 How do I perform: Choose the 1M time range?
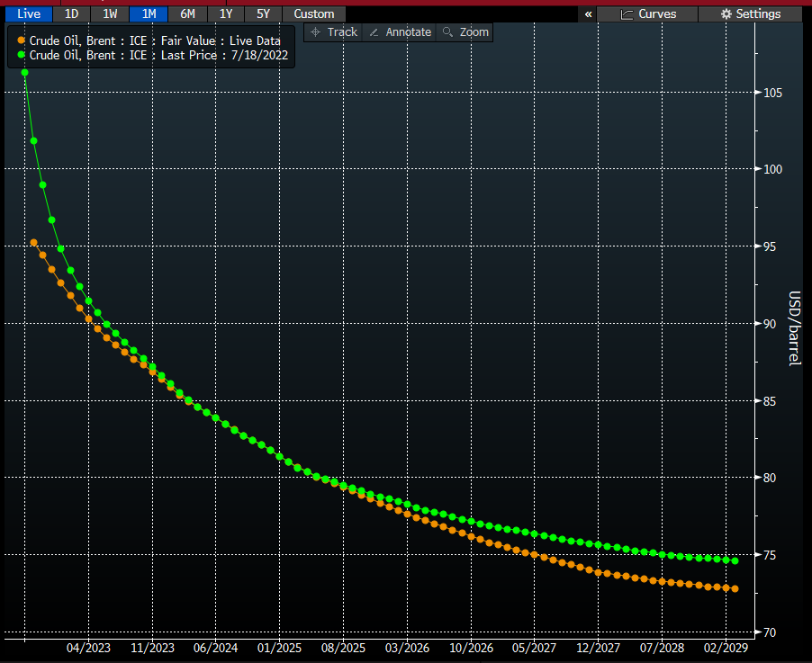tap(149, 14)
